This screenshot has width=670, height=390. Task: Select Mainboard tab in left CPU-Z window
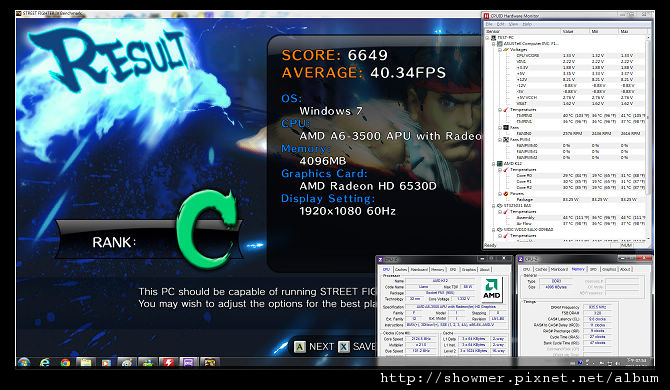click(x=419, y=270)
